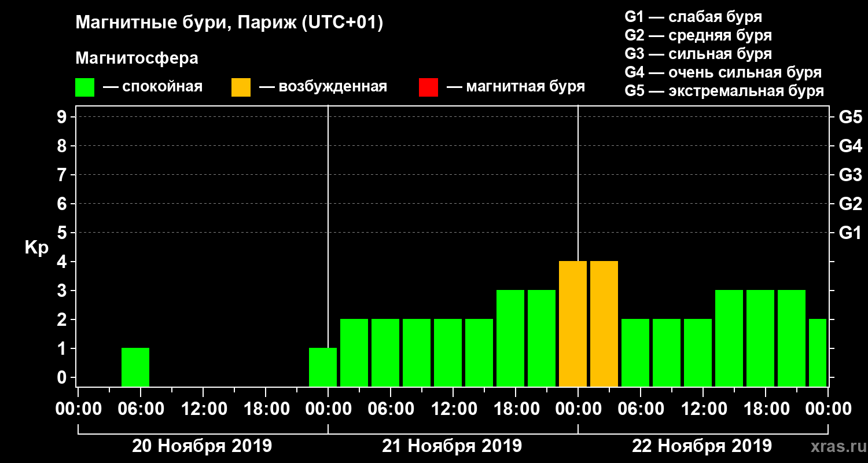Click the '— возбужденная' legend label
The height and width of the screenshot is (463, 868).
coord(323,87)
